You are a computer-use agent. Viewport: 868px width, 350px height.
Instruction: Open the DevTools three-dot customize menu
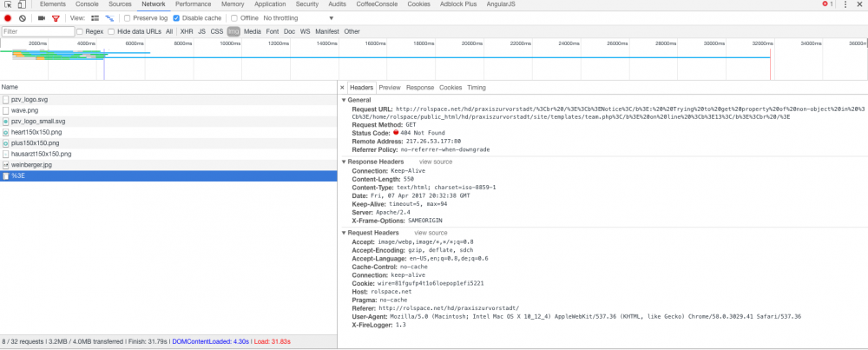845,4
